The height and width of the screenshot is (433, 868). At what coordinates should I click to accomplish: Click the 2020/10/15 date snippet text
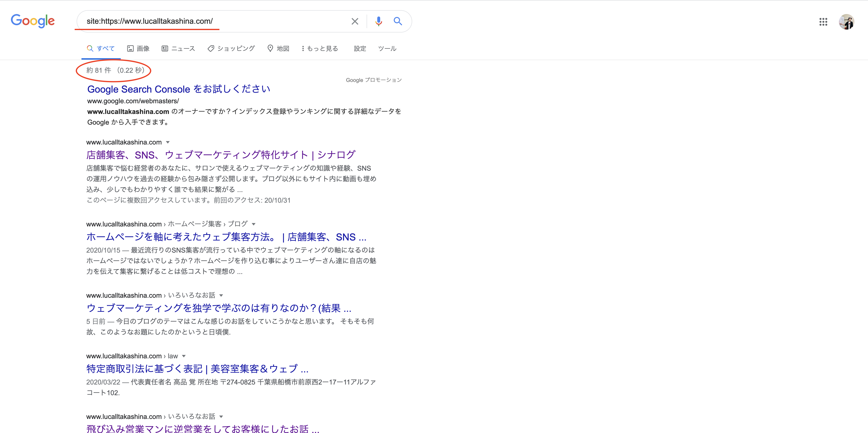(x=103, y=250)
